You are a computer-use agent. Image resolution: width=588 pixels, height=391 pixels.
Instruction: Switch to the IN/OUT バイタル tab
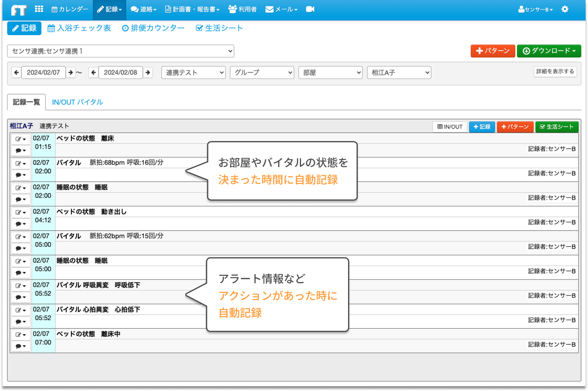coord(77,102)
